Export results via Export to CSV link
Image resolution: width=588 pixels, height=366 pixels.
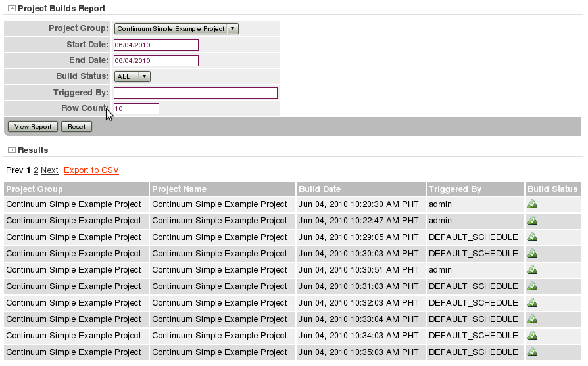click(91, 170)
